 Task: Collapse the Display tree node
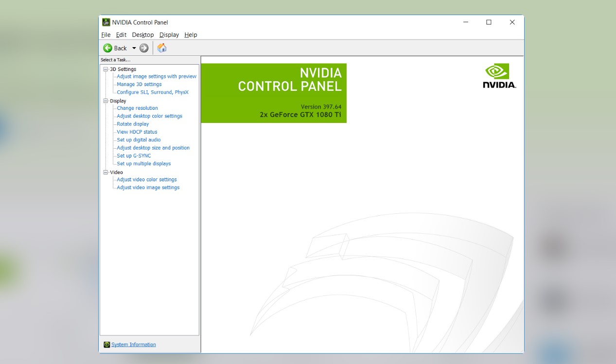point(106,101)
